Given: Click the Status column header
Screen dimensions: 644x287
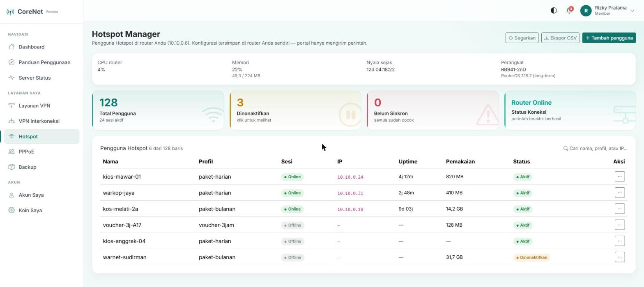Looking at the screenshot, I should (x=521, y=162).
